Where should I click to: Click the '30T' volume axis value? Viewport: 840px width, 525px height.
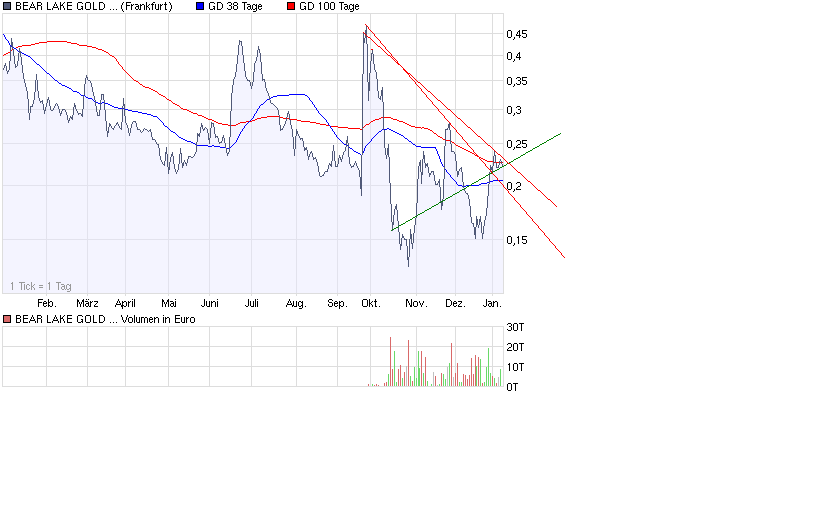pos(515,327)
